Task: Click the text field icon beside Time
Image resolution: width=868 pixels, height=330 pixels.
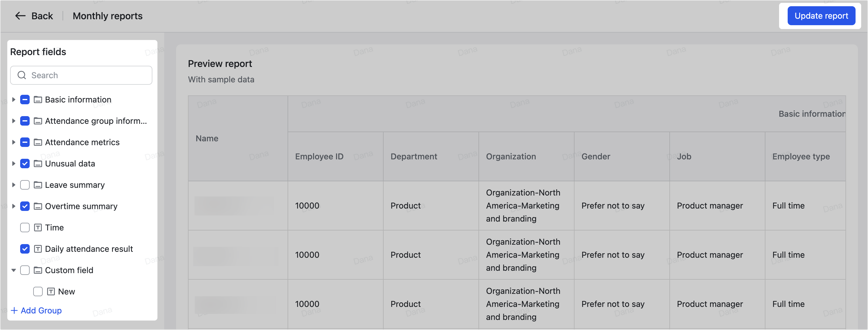Action: click(37, 227)
